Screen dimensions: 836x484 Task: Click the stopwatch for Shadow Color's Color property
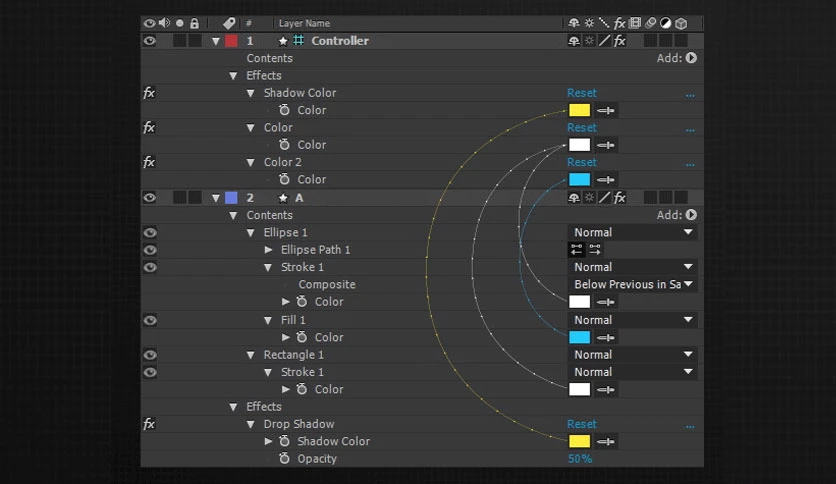click(x=284, y=110)
